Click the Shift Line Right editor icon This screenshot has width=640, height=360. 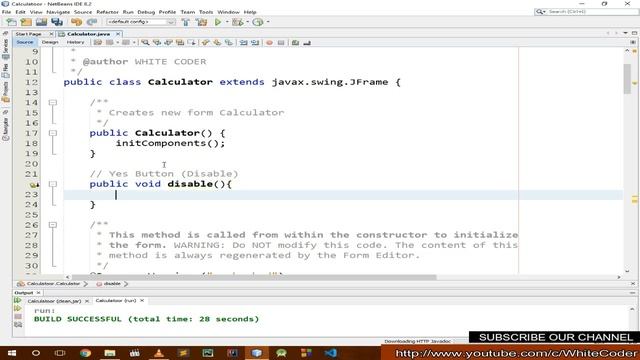256,42
